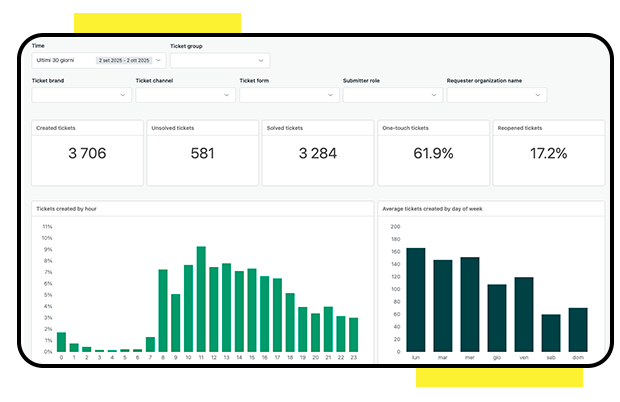
Task: Click the Reopened tickets 17.2% card
Action: click(x=547, y=153)
